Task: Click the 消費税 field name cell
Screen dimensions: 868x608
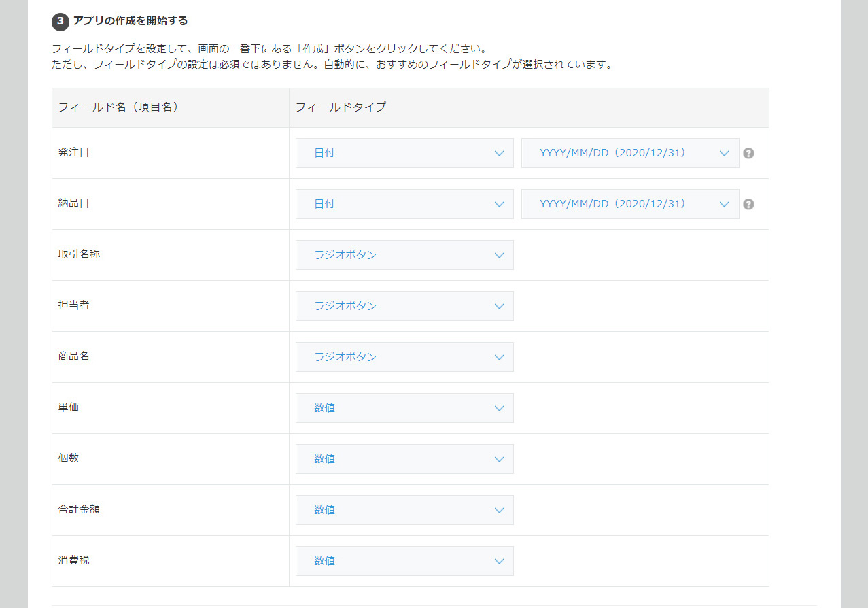Action: tap(171, 561)
